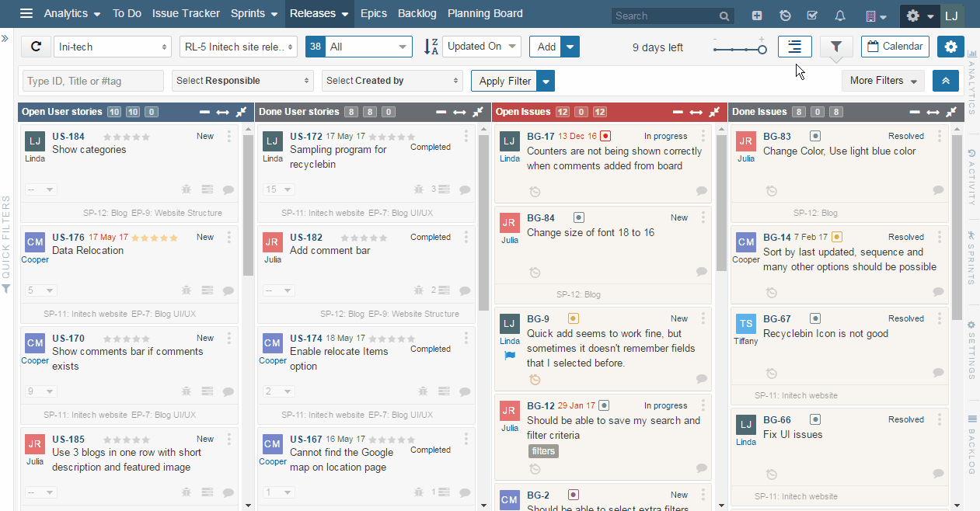Click bug icon on US-176 card

[x=186, y=290]
